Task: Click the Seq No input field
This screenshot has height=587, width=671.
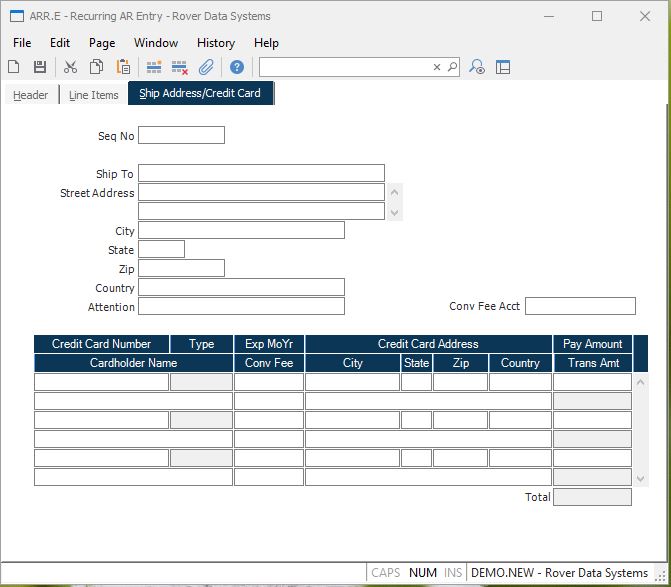Action: (x=181, y=135)
